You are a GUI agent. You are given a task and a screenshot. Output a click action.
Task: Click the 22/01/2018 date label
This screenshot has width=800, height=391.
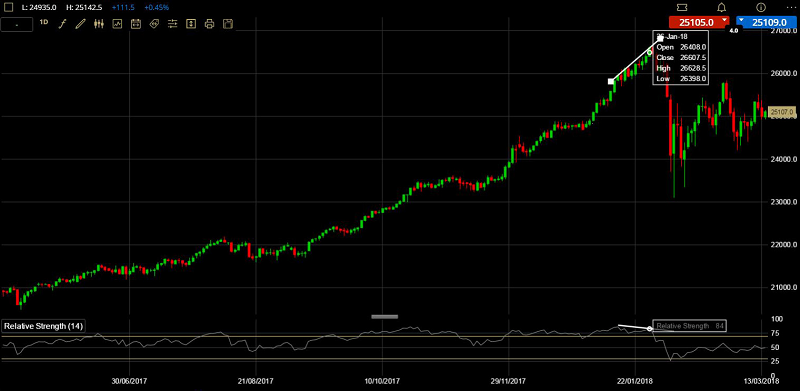(635, 381)
